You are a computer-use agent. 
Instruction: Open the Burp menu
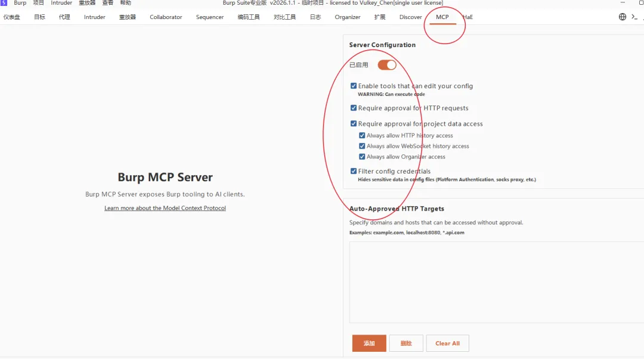[x=20, y=3]
